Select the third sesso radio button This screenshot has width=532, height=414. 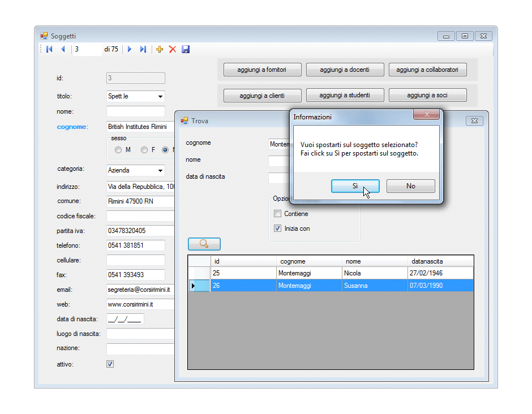165,150
